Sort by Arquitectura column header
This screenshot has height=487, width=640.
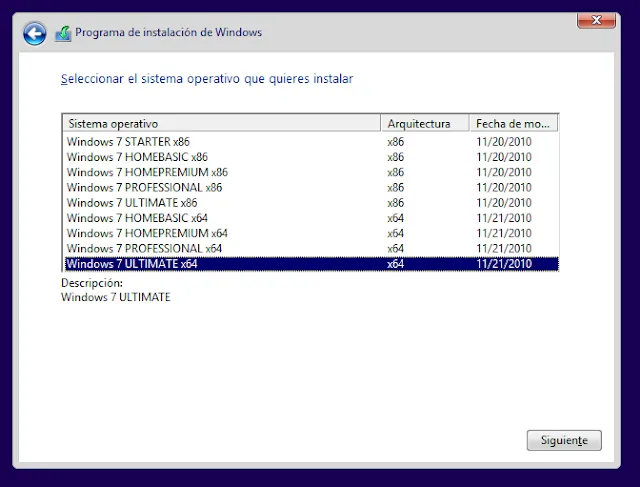425,123
